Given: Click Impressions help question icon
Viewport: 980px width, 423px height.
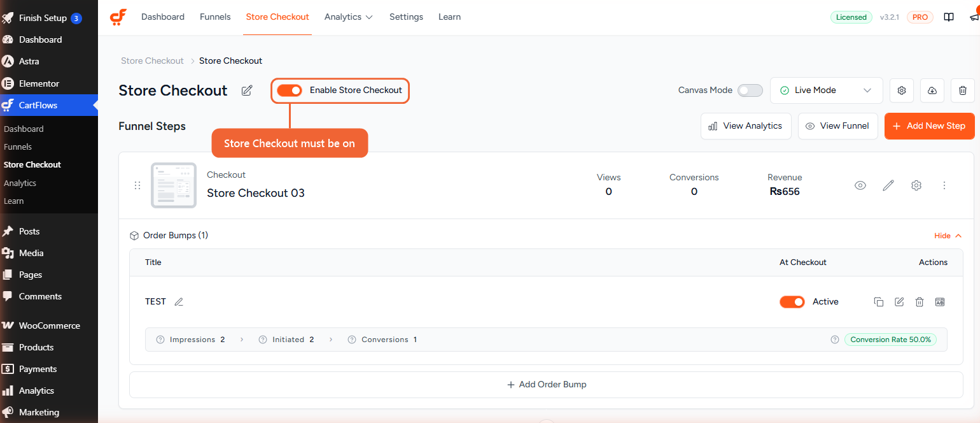Looking at the screenshot, I should coord(160,340).
